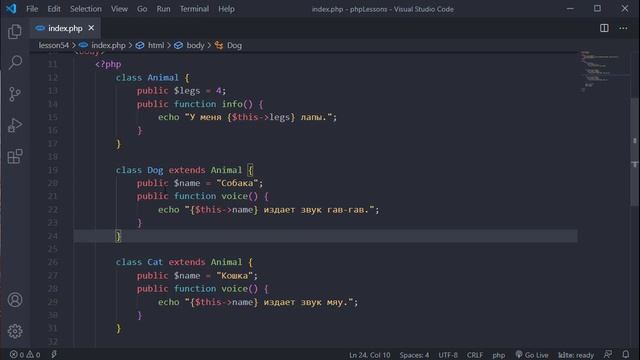This screenshot has height=360, width=640.
Task: Click the port forwarding status bar icon
Action: 54,355
